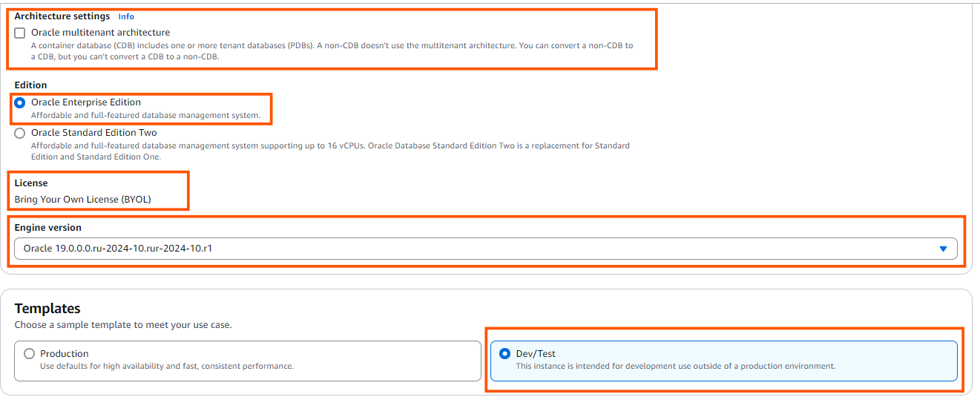Click the Oracle Standard Edition Two description
Image resolution: width=980 pixels, height=397 pixels.
click(330, 151)
